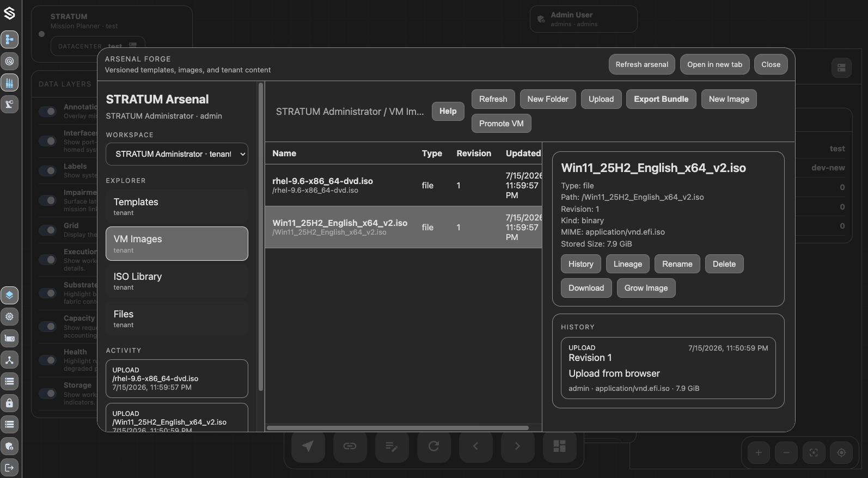Open the Arsenal ammunition sidebar icon
This screenshot has width=868, height=478.
point(9,83)
